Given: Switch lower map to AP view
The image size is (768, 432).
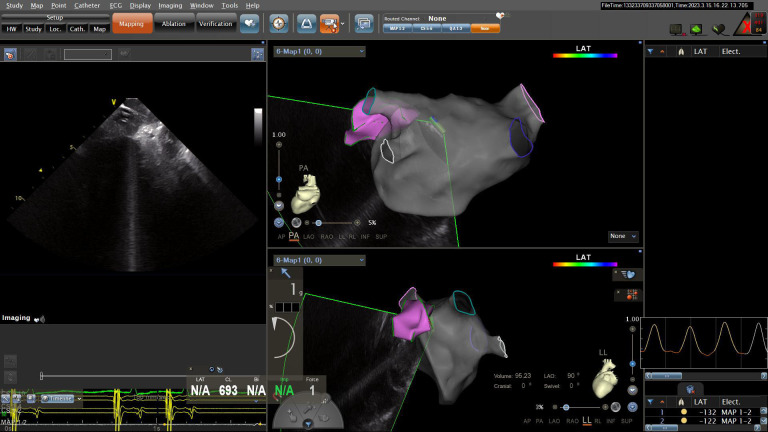Looking at the screenshot, I should pyautogui.click(x=527, y=421).
